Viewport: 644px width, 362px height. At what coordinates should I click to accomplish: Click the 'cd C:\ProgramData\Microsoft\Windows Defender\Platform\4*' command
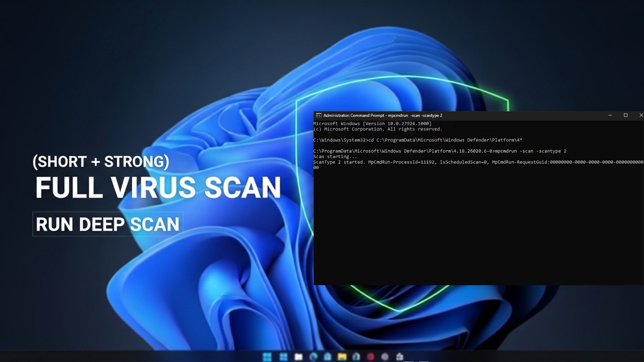tap(445, 140)
